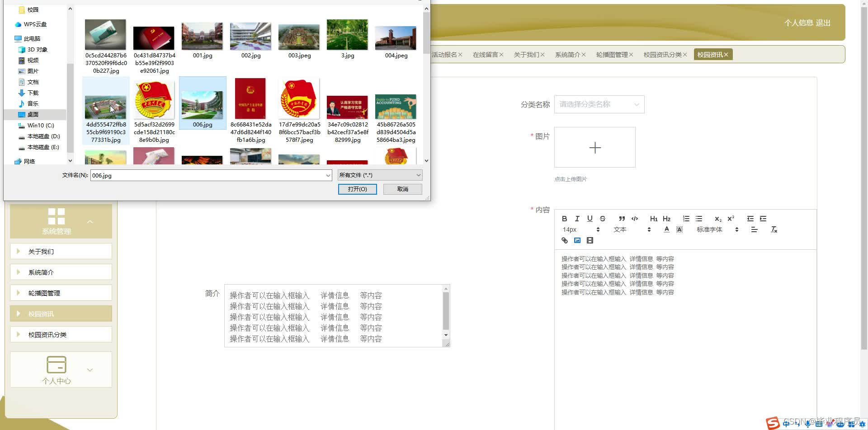Viewport: 868px width, 430px height.
Task: Open 个人信息 in the header
Action: [798, 23]
